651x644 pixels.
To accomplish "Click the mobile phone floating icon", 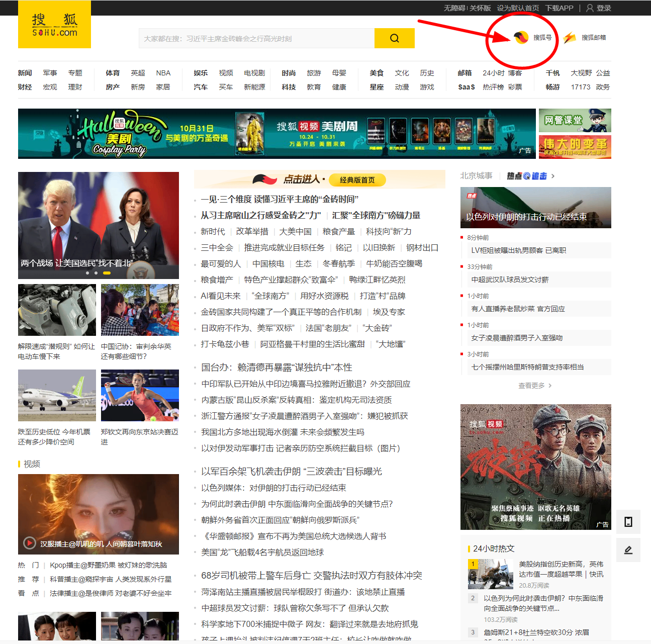I will 628,521.
